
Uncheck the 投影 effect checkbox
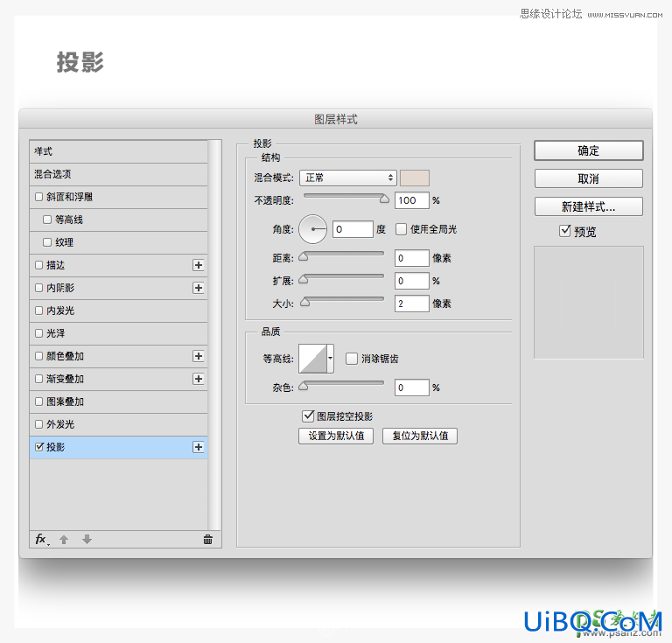[39, 447]
